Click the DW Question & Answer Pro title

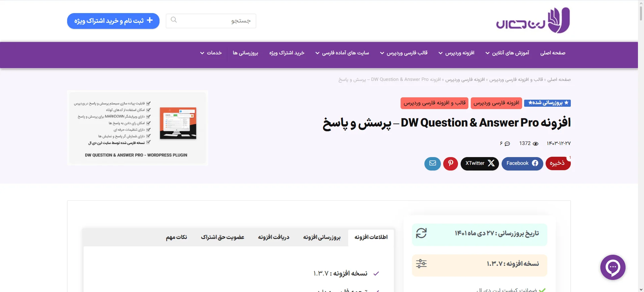447,123
